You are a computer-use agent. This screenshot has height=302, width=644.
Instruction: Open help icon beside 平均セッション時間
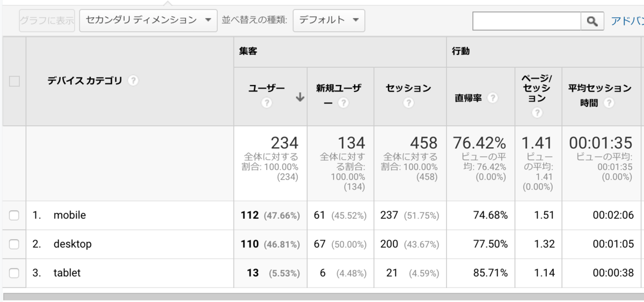(609, 103)
